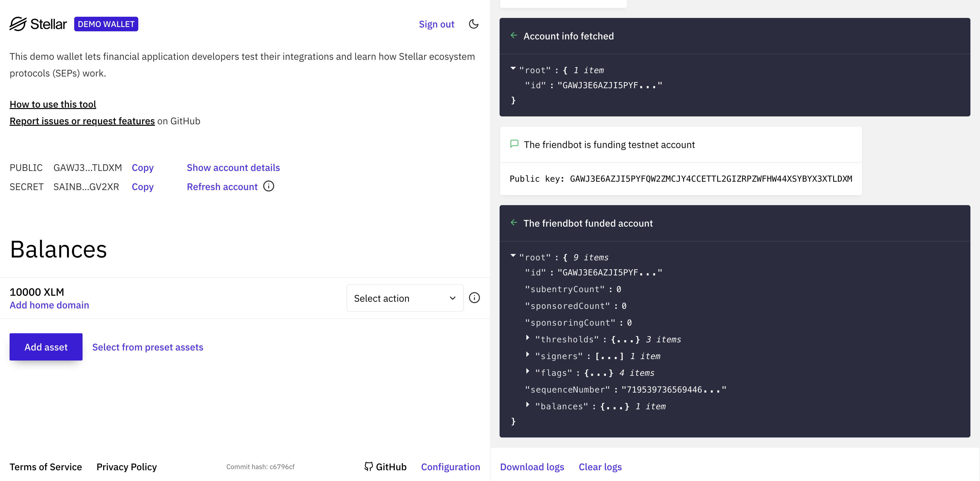This screenshot has width=980, height=481.
Task: Open Add home domain for the XLM balance
Action: (49, 305)
